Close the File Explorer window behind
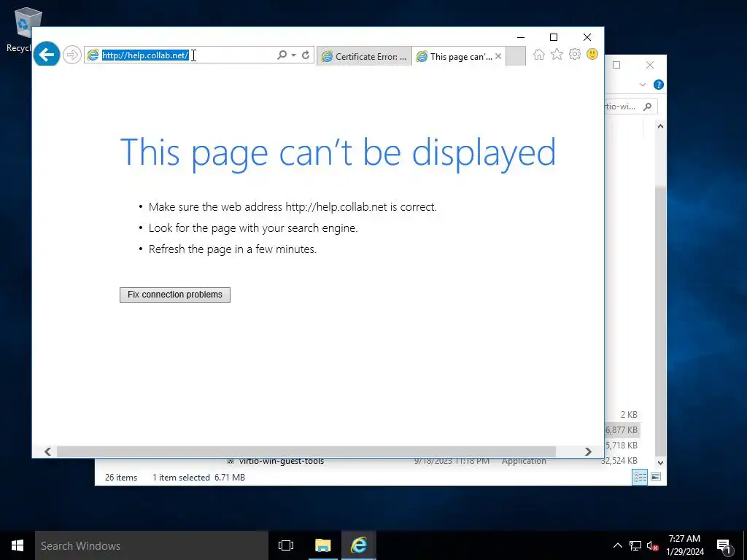The width and height of the screenshot is (747, 560). point(650,65)
